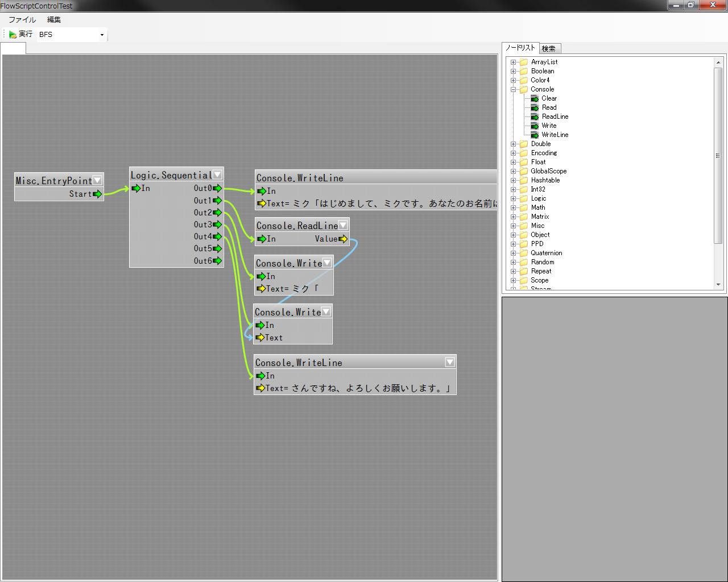Select the Clear node icon in tree
The image size is (728, 582).
tap(535, 98)
